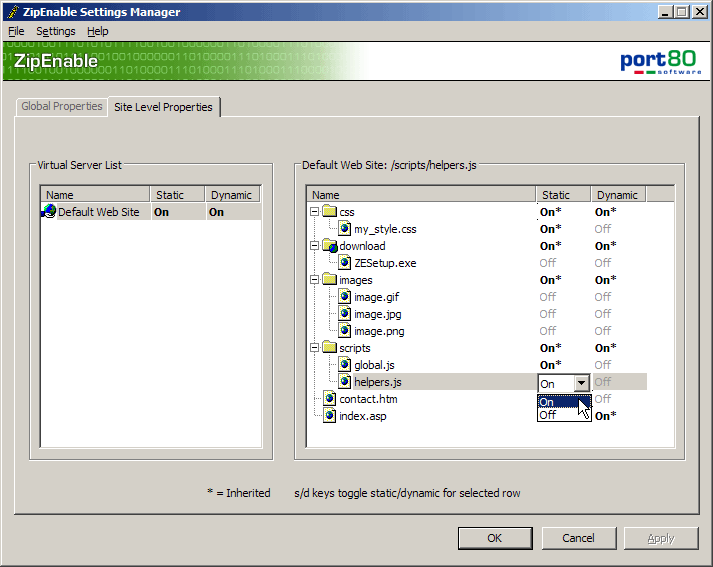Collapse the images folder node
Screen dimensions: 713x567
[314, 280]
